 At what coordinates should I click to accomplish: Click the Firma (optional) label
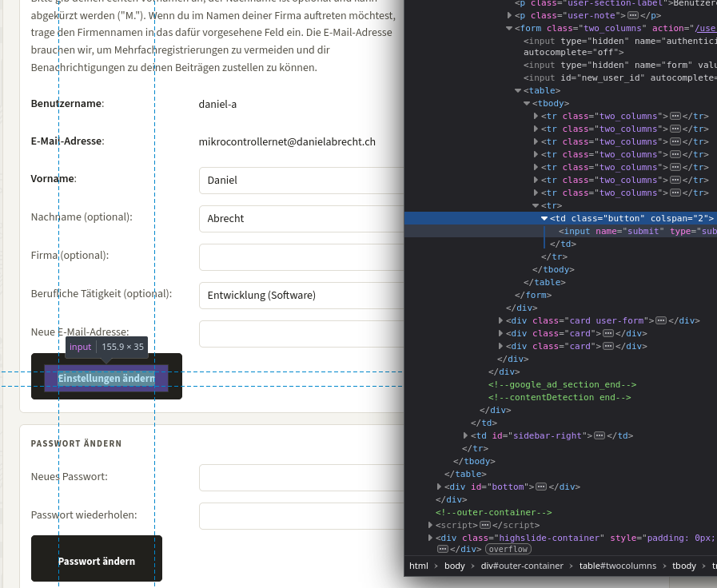(x=70, y=256)
